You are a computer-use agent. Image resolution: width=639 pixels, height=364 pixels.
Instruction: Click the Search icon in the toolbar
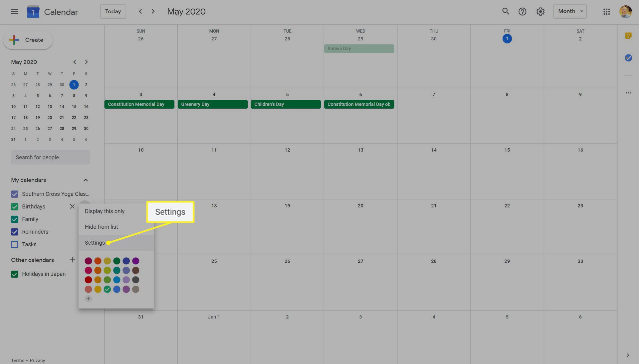coord(505,11)
